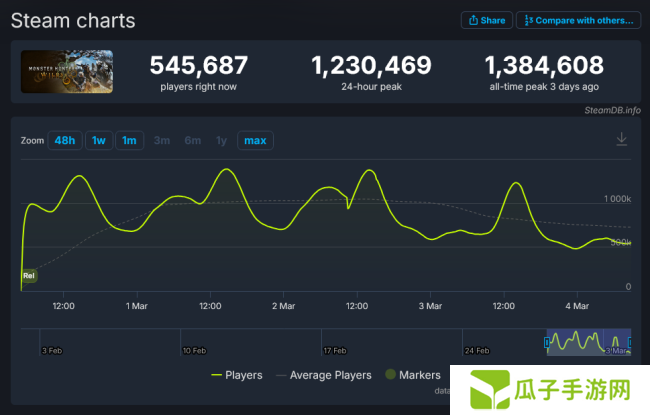Viewport: 650px width, 415px height.
Task: Click the Share button
Action: coord(487,20)
